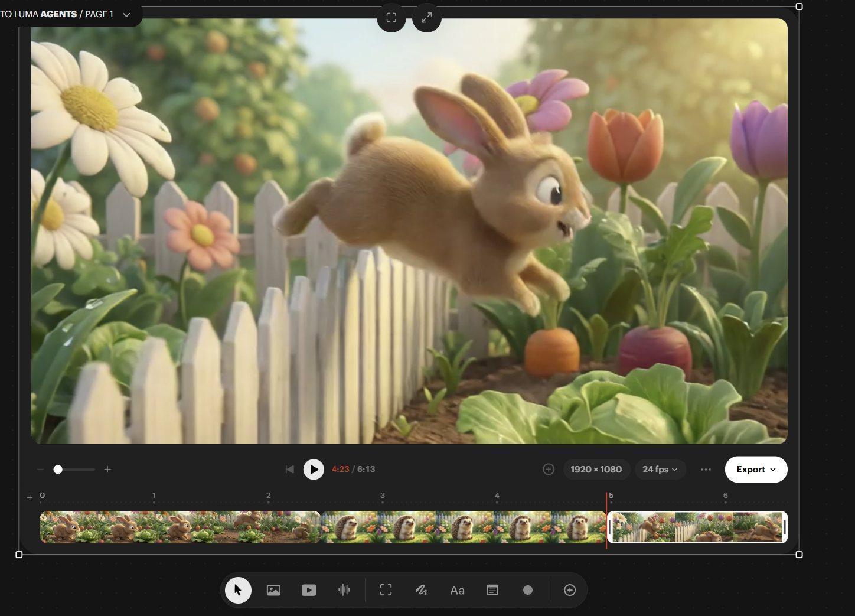Click the 6:13 total duration text
855x616 pixels.
click(x=366, y=469)
